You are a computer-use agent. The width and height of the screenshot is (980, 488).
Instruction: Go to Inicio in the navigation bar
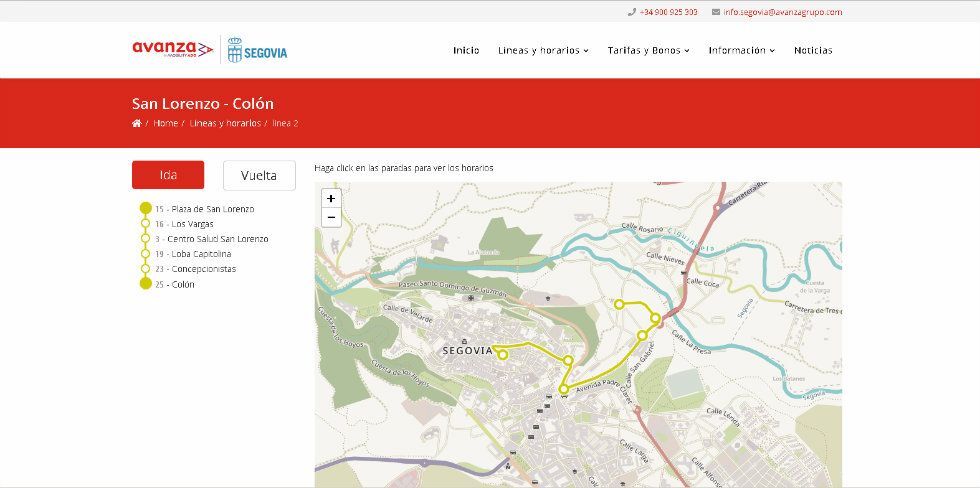[x=466, y=50]
